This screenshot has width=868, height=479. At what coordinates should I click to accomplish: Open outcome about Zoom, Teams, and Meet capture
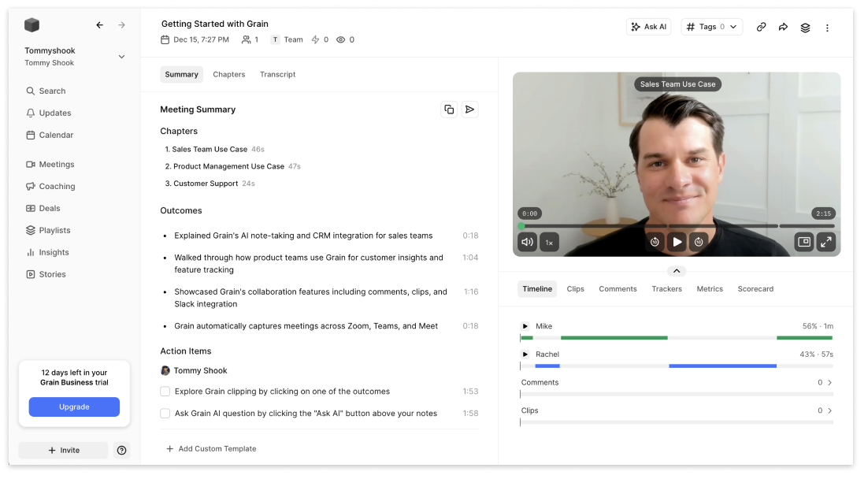[x=306, y=326]
